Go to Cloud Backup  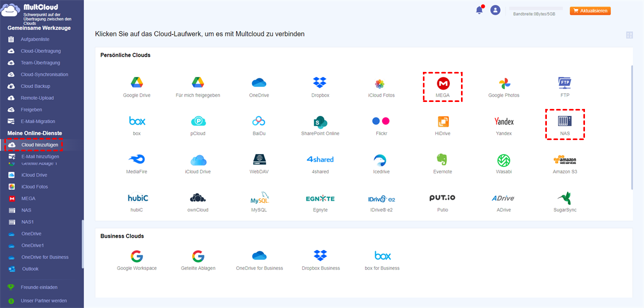pyautogui.click(x=34, y=86)
